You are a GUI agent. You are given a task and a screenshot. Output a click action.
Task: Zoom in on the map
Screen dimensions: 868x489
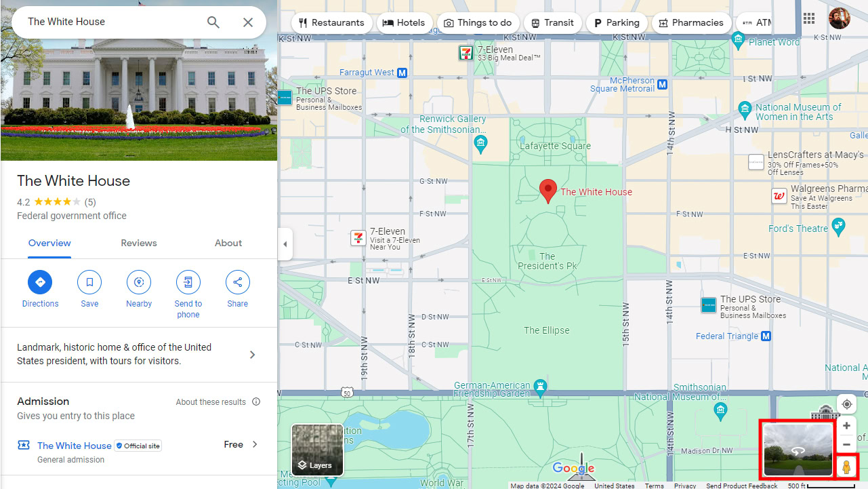tap(846, 426)
